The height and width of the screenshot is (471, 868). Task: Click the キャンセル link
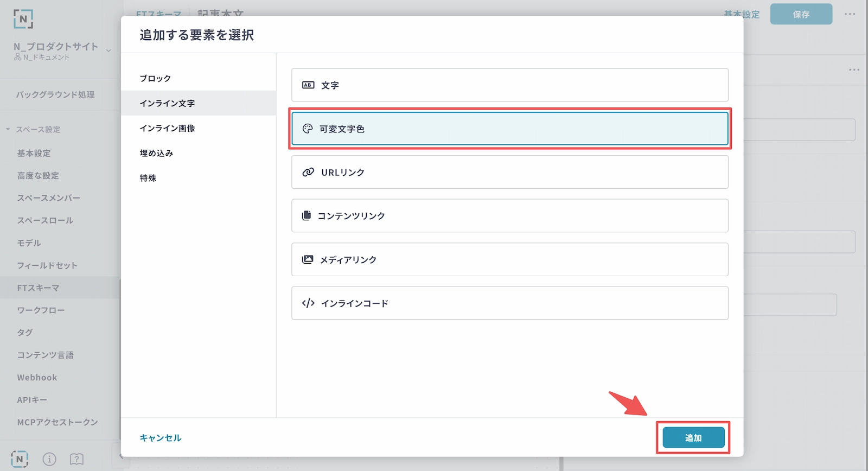pos(161,438)
